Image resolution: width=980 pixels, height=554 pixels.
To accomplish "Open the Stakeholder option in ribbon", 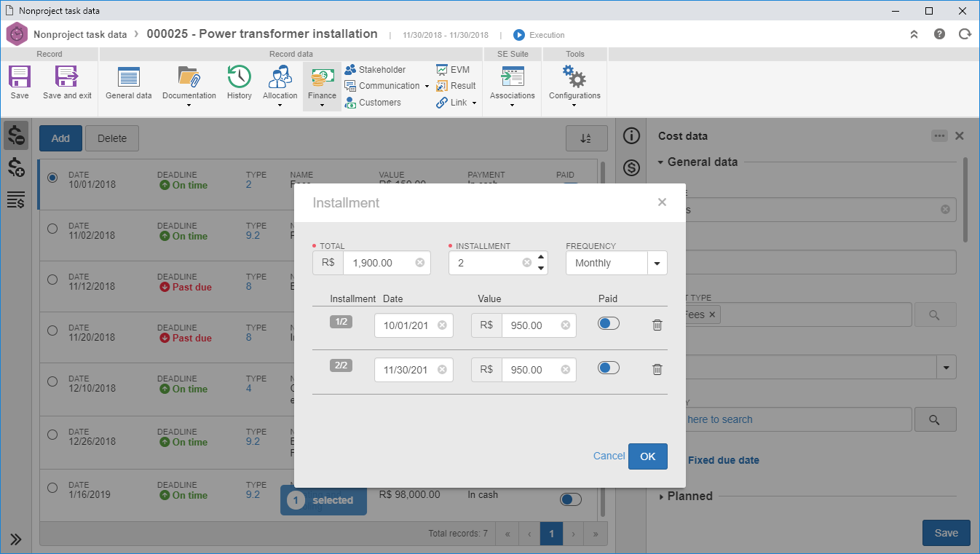I will [x=375, y=70].
